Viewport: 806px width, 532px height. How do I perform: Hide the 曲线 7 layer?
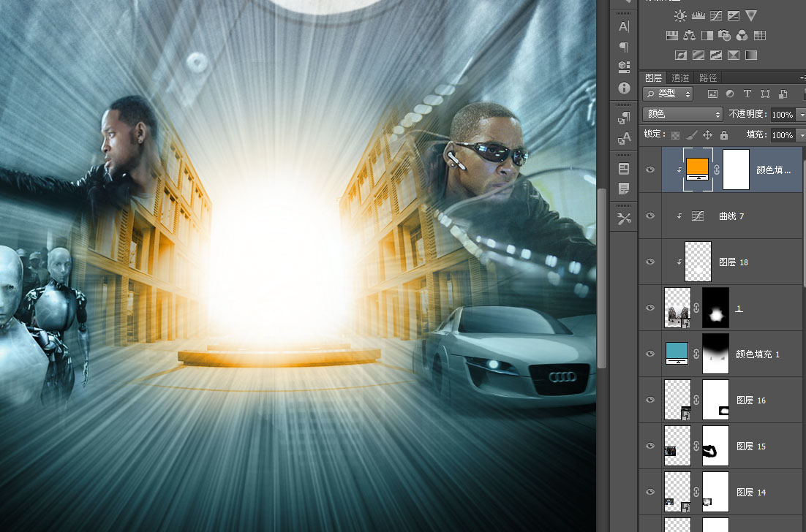[650, 216]
